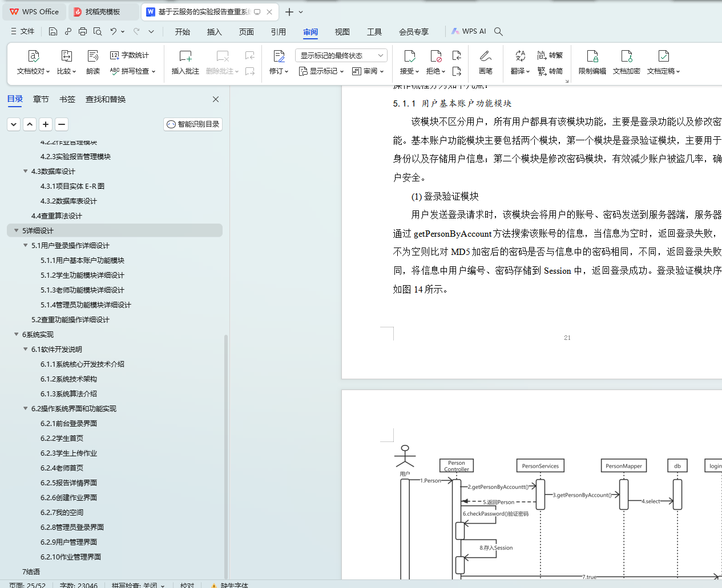Switch to the 引用 ribbon tab
Image resolution: width=722 pixels, height=588 pixels.
(279, 31)
